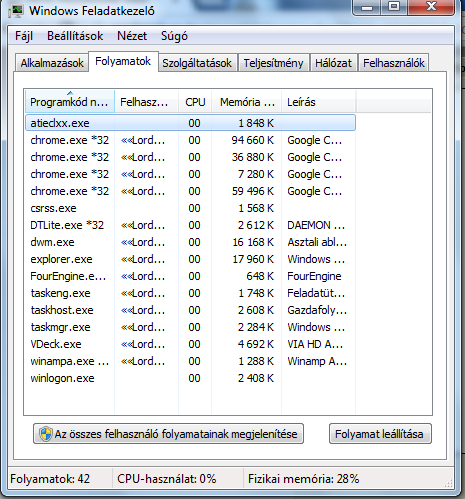465x499 pixels.
Task: Sort by Programkód neve column header
Action: click(x=70, y=102)
